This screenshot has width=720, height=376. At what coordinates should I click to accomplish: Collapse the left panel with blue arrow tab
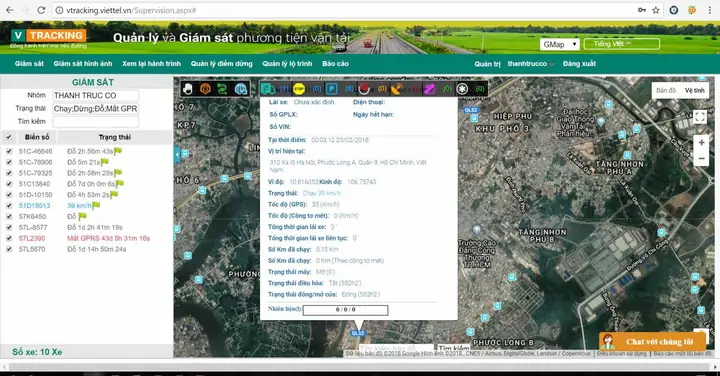point(177,155)
